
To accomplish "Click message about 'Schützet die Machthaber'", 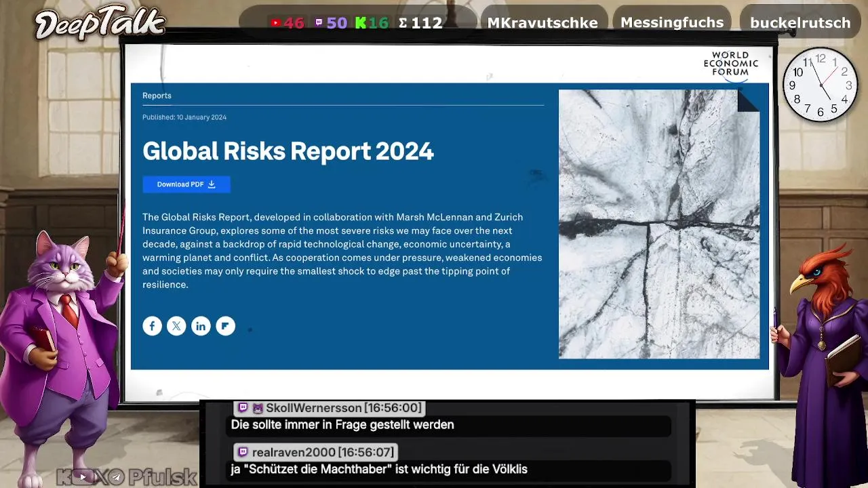I will tap(379, 469).
